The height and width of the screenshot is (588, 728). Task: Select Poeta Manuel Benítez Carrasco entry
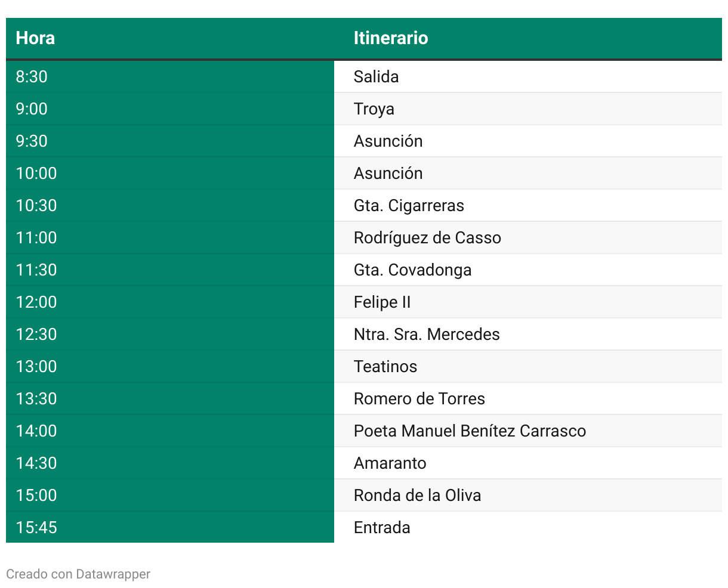pos(469,431)
